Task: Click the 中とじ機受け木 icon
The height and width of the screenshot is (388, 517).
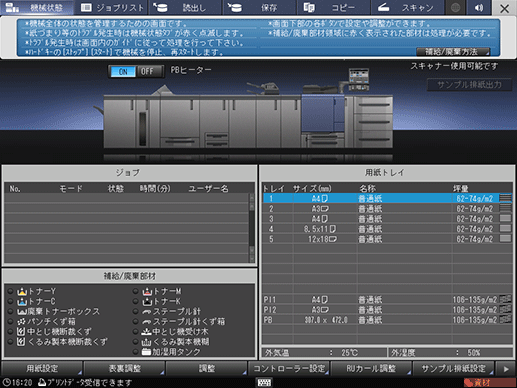Action: [x=146, y=332]
